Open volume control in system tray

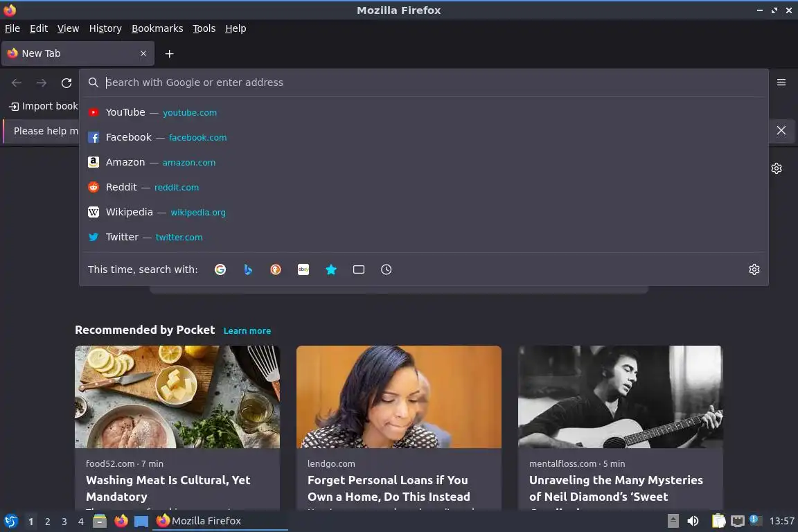pyautogui.click(x=693, y=521)
